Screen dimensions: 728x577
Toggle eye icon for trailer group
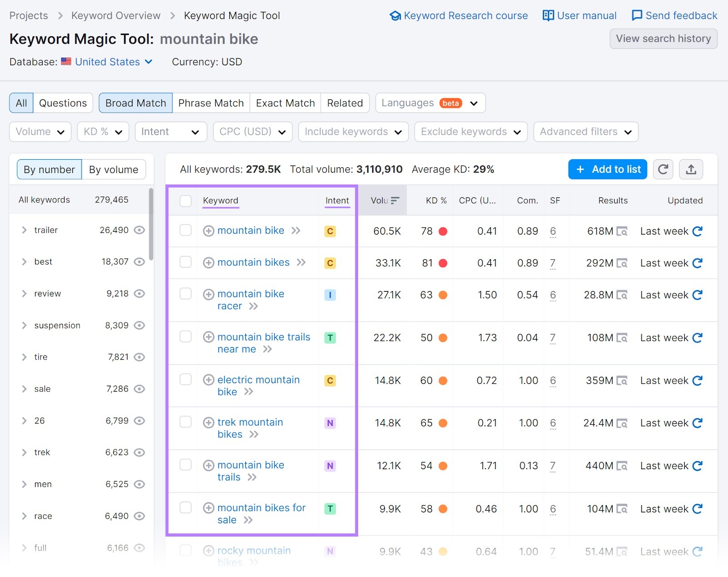point(140,231)
